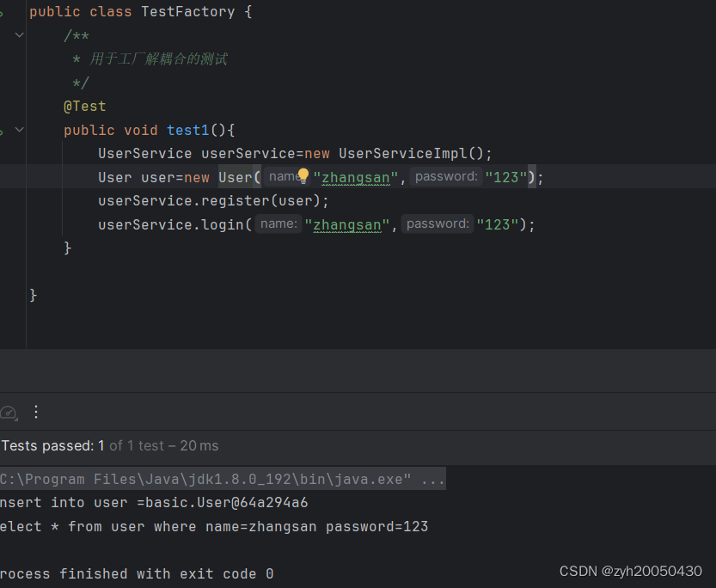Click UserServiceImpl constructor call
Image resolution: width=716 pixels, height=588 pixels.
point(414,154)
